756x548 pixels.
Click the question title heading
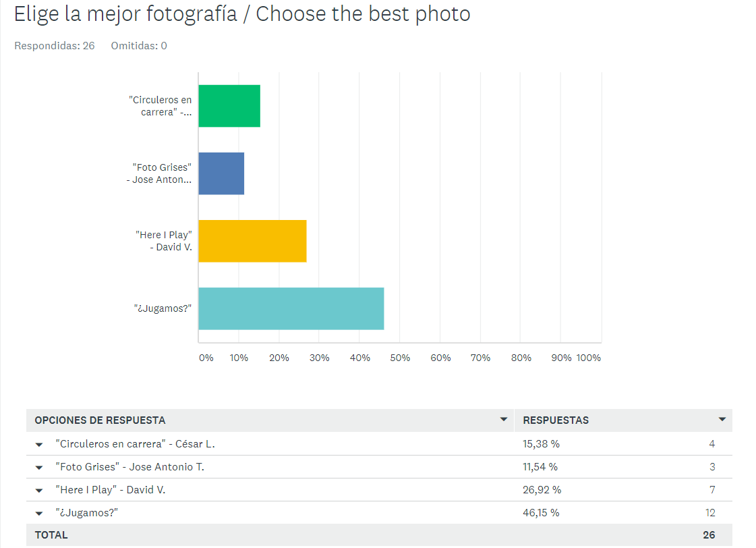tap(242, 14)
